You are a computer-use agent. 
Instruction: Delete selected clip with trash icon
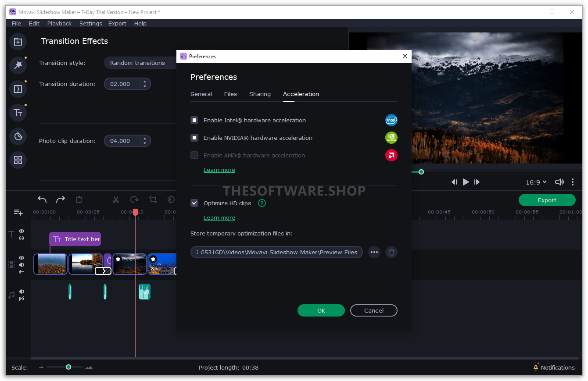point(79,199)
